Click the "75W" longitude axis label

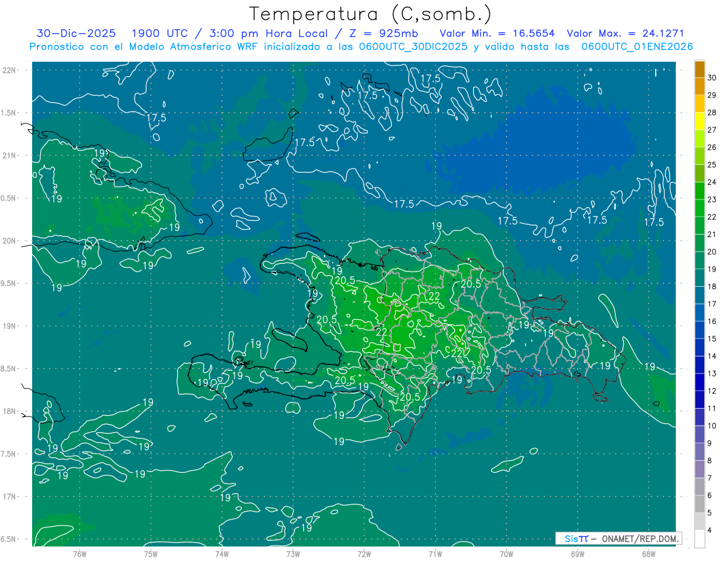coord(151,554)
